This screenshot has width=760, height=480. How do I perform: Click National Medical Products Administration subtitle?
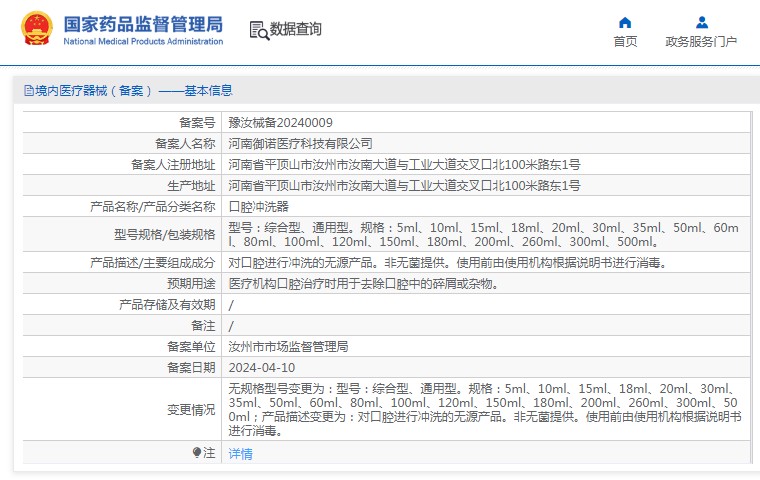pos(143,42)
